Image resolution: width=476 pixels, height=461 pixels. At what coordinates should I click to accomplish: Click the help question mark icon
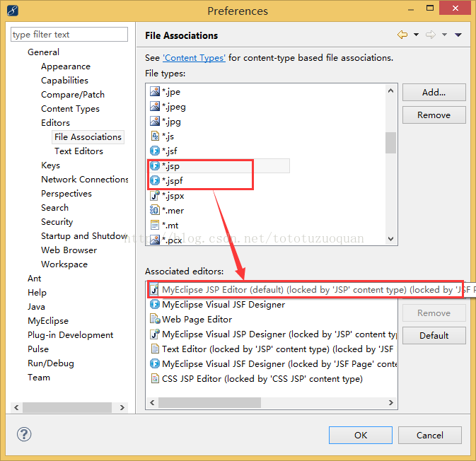click(x=24, y=434)
